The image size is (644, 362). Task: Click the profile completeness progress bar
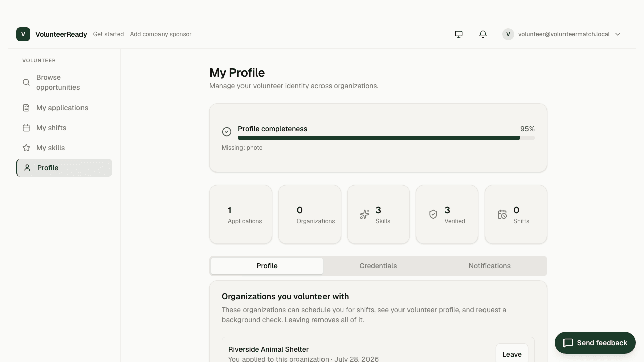[x=386, y=138]
